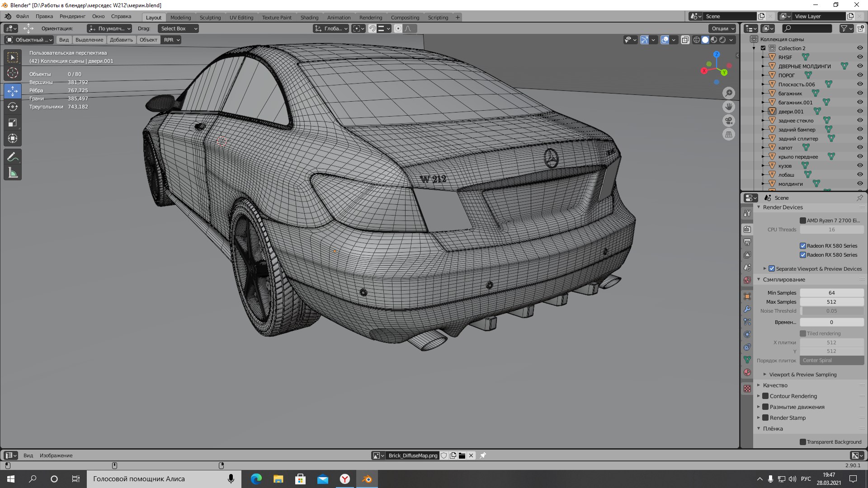The width and height of the screenshot is (868, 488).
Task: Enable Render Stamp checkbox
Action: click(x=765, y=418)
